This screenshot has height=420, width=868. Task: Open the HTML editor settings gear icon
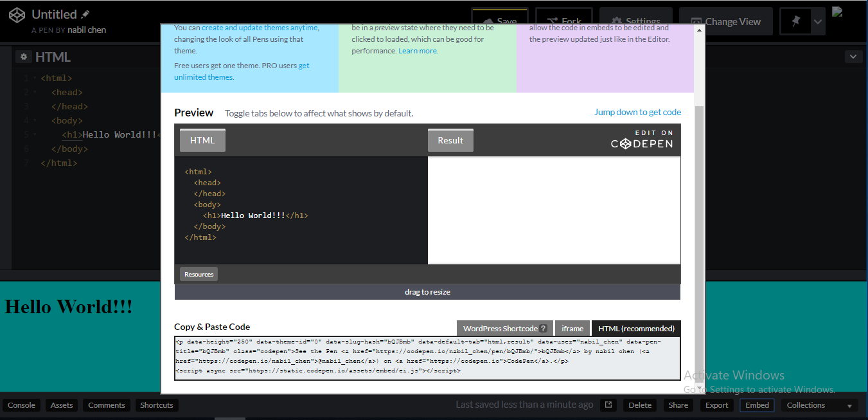(24, 57)
